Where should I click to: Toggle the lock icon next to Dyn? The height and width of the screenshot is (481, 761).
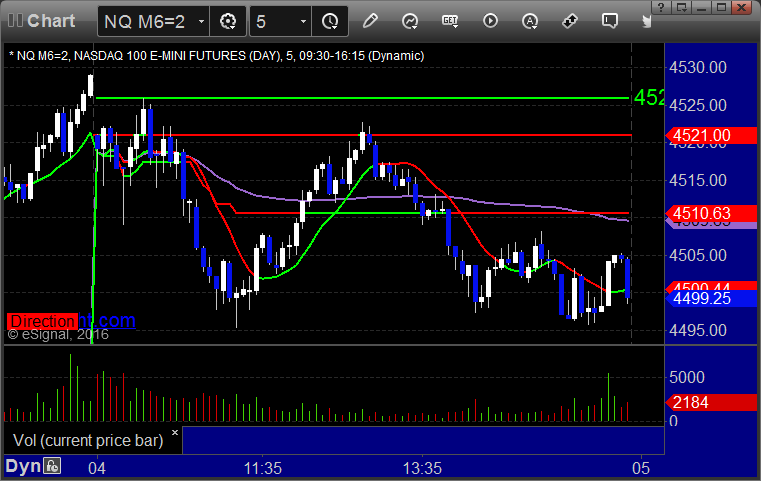tap(52, 466)
